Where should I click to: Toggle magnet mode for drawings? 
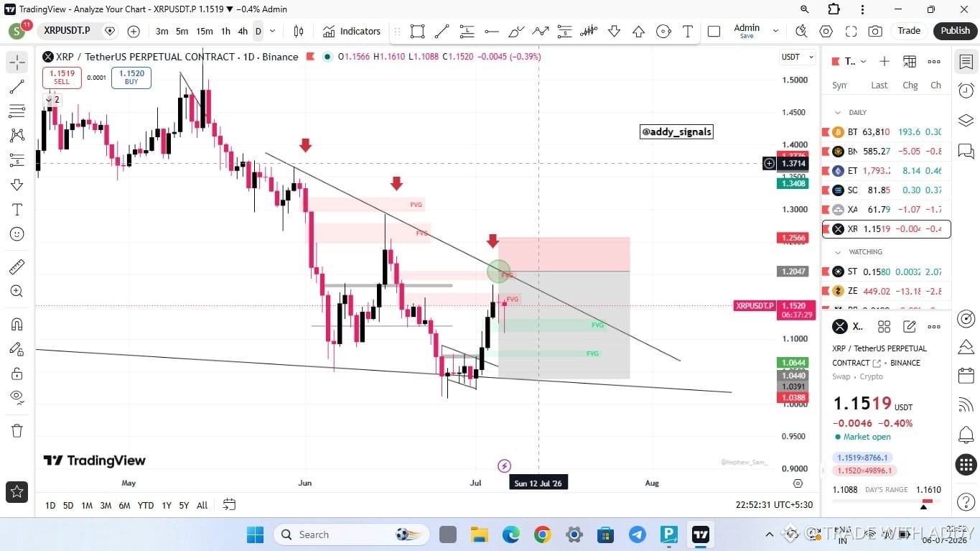click(x=17, y=324)
